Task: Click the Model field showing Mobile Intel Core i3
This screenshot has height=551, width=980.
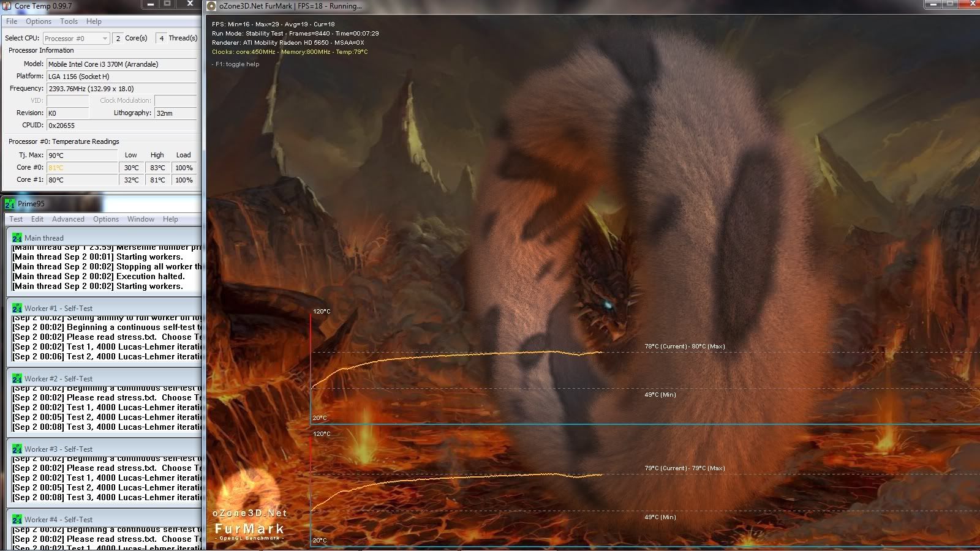Action: point(121,64)
